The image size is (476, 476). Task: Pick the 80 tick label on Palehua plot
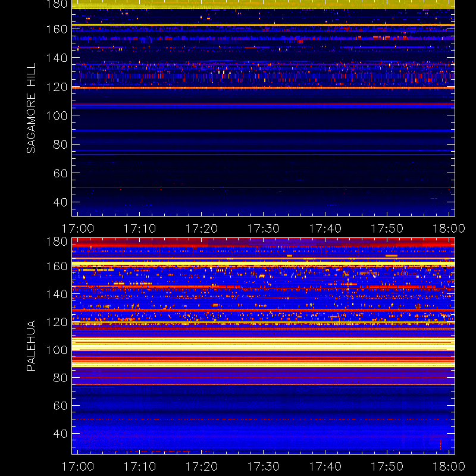click(60, 378)
